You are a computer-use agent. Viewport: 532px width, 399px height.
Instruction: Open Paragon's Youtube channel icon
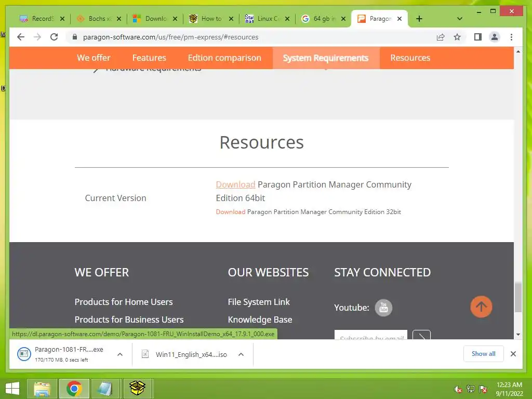[383, 308]
